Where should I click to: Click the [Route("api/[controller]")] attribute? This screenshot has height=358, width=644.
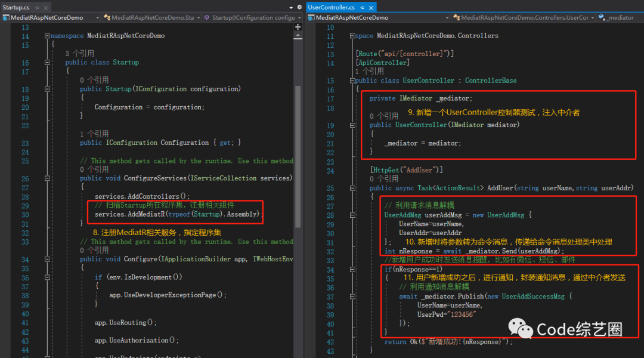tap(405, 54)
